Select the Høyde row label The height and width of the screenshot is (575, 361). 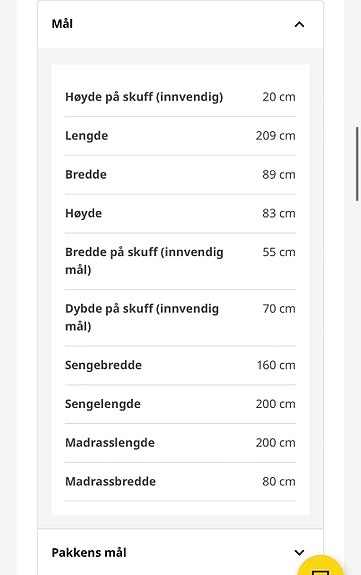[x=83, y=213]
